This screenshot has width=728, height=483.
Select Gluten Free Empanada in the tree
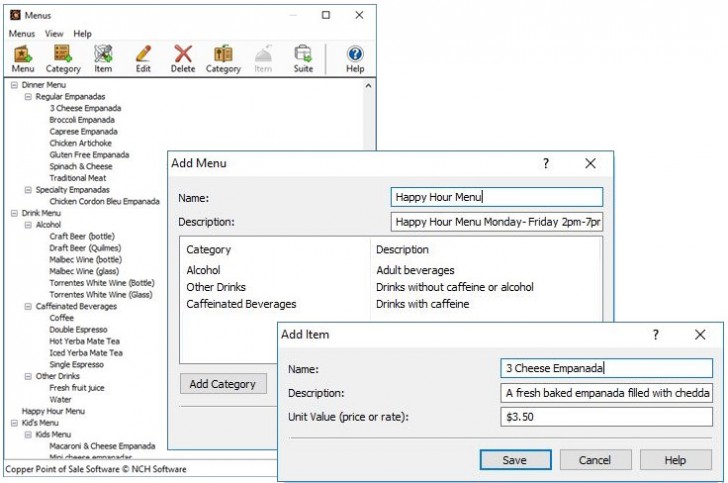(89, 155)
